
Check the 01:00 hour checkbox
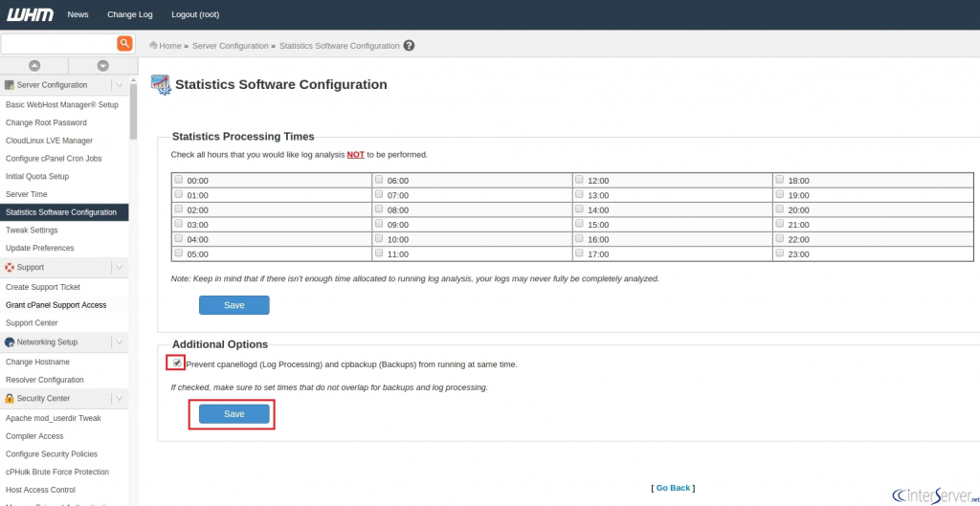coord(179,194)
